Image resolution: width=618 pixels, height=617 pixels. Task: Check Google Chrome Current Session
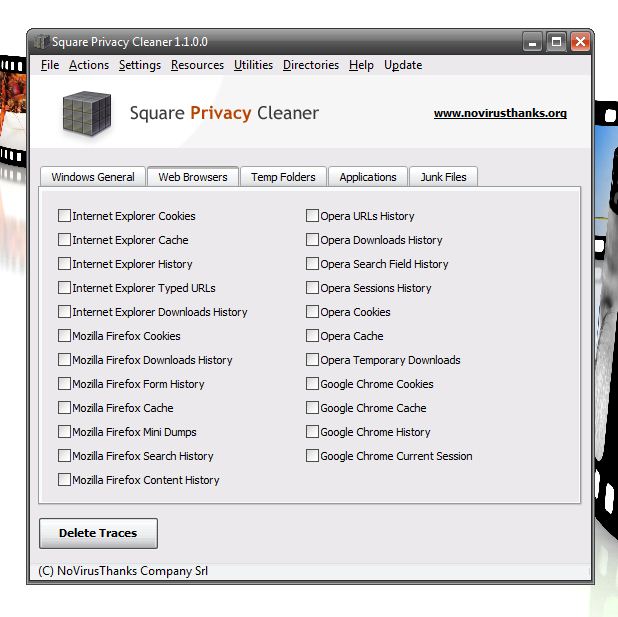point(312,456)
